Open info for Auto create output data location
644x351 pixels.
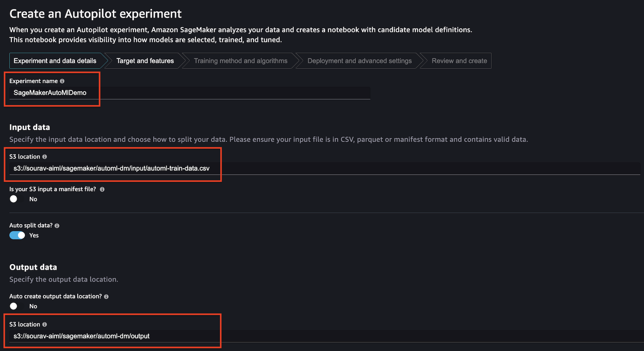[106, 296]
